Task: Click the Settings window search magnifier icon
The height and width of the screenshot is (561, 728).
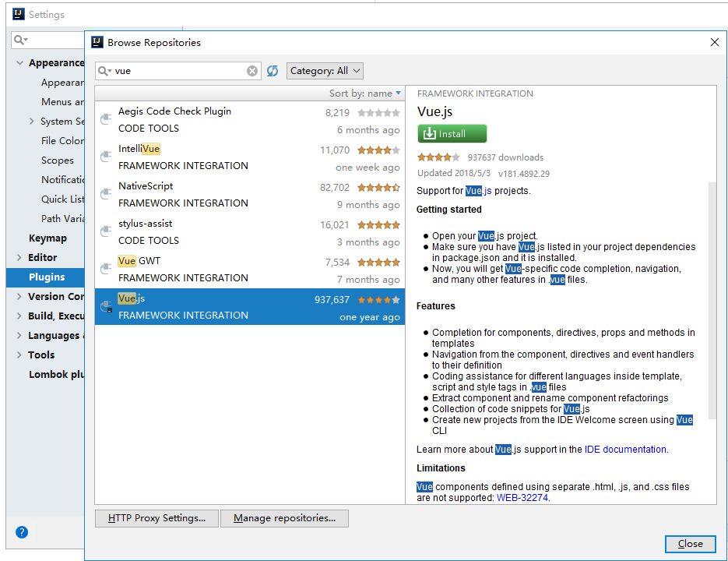Action: click(x=20, y=40)
